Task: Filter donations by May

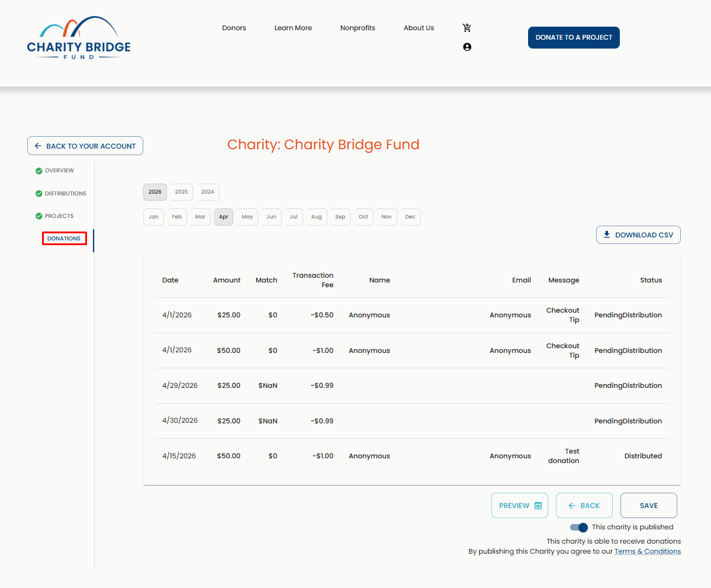Action: pos(247,217)
